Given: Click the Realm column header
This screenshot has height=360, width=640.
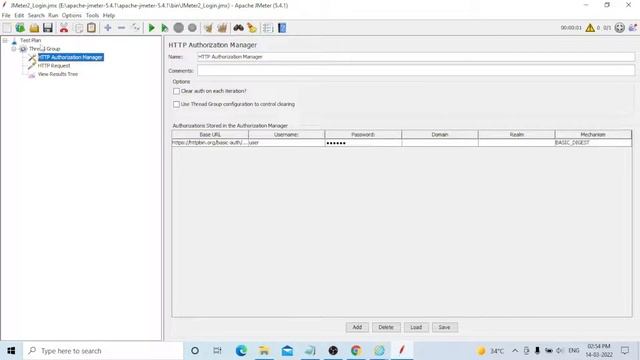Looking at the screenshot, I should coord(516,134).
